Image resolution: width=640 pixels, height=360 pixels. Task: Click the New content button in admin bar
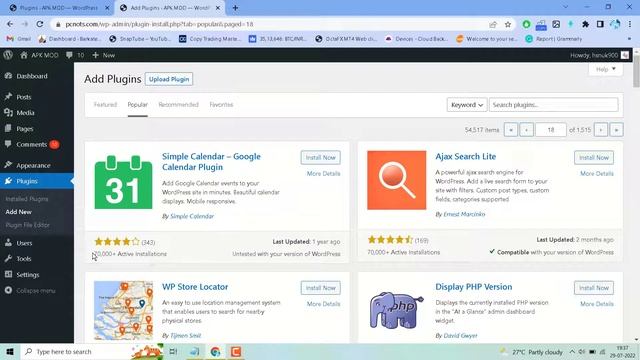pyautogui.click(x=104, y=55)
